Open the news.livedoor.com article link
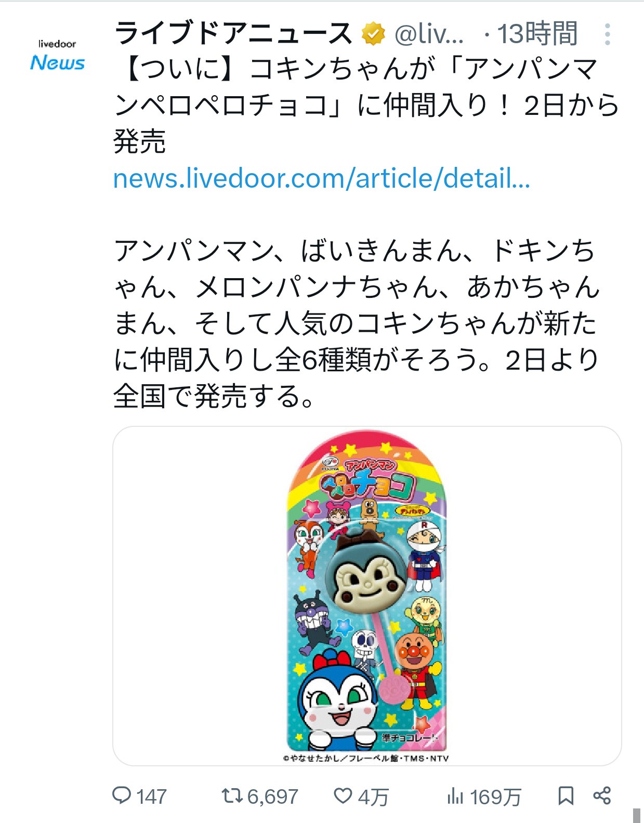The image size is (644, 823). coord(322,178)
